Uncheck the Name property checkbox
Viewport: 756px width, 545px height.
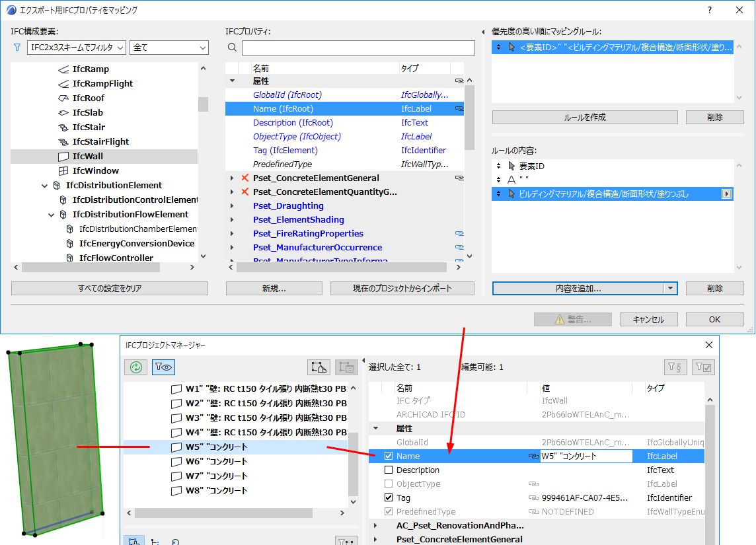389,456
